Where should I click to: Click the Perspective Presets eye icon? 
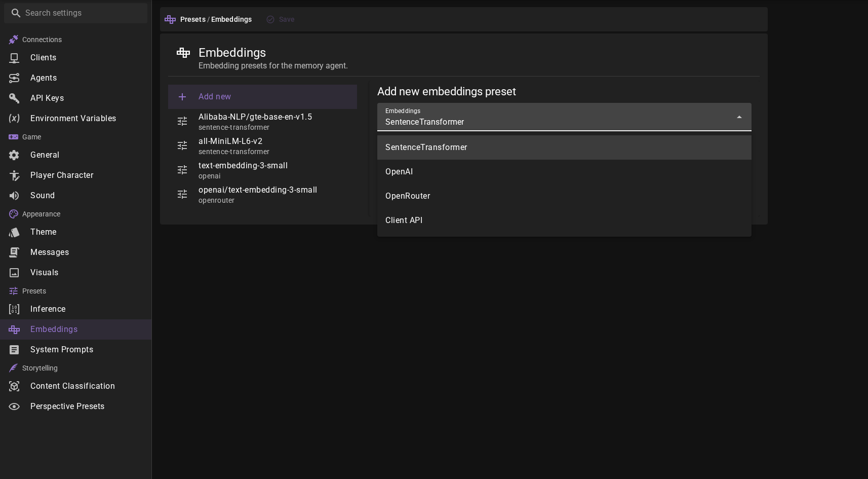[x=14, y=407]
